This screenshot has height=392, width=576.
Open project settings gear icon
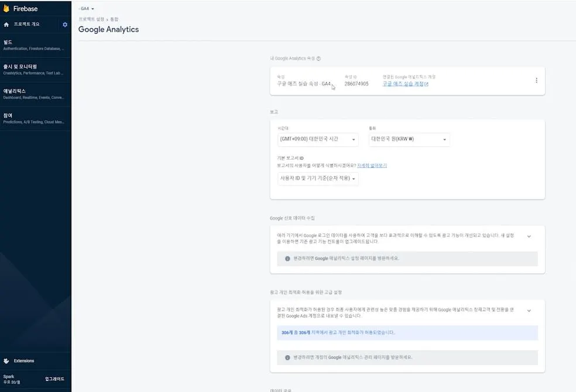65,25
